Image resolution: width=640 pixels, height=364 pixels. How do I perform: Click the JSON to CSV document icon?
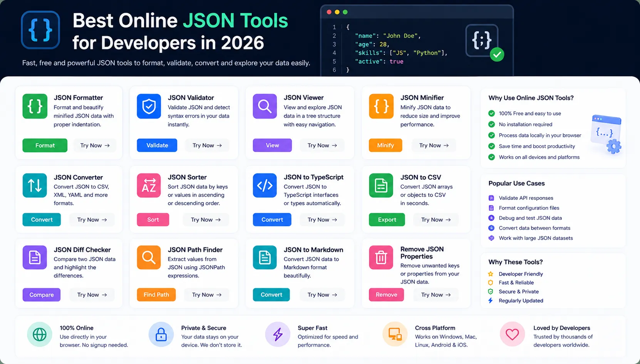click(381, 185)
